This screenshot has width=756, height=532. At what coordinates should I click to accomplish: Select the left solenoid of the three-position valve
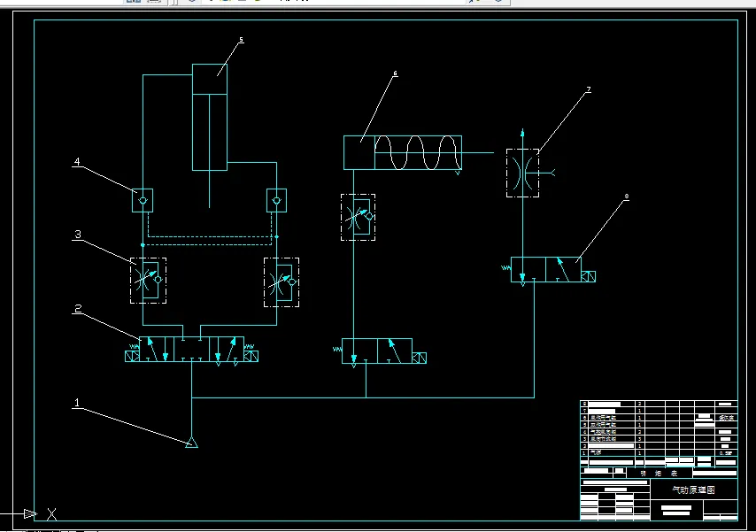coord(132,356)
